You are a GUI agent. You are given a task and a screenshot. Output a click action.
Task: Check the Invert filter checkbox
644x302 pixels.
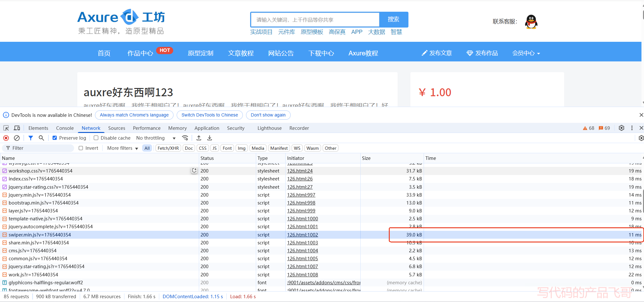[81, 148]
